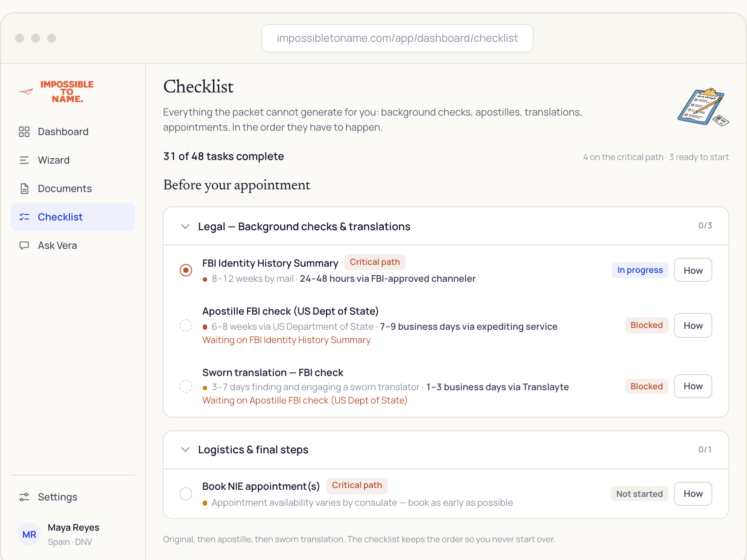Image resolution: width=747 pixels, height=560 pixels.
Task: Click the Ask Vera chat bubble icon
Action: [24, 245]
